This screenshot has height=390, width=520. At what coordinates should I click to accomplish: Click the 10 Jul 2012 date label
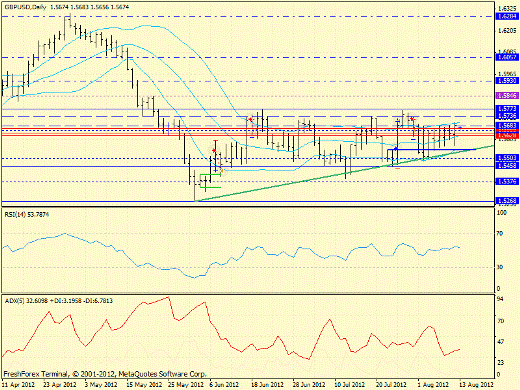tap(350, 385)
